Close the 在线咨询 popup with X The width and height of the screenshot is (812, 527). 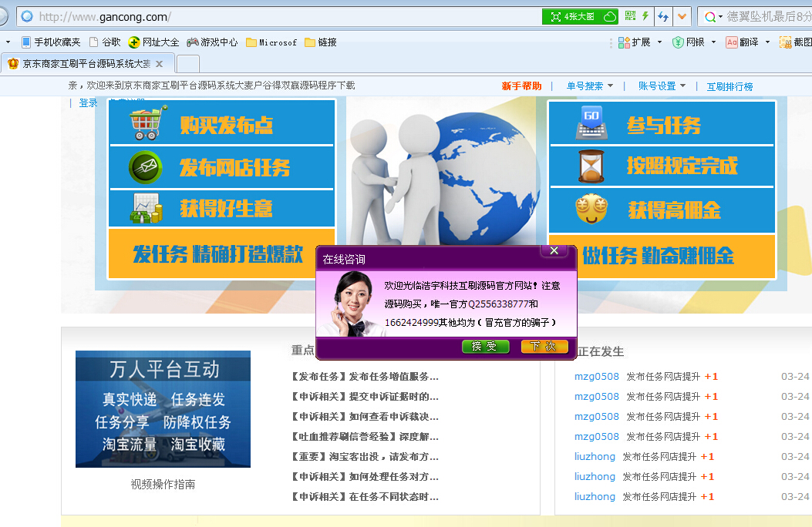coord(554,250)
